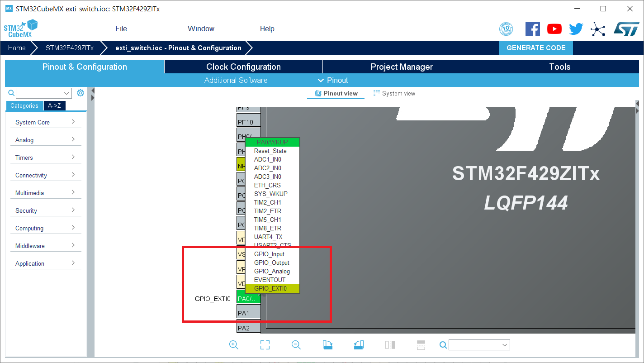Open the Window menu
The image size is (644, 363).
201,29
